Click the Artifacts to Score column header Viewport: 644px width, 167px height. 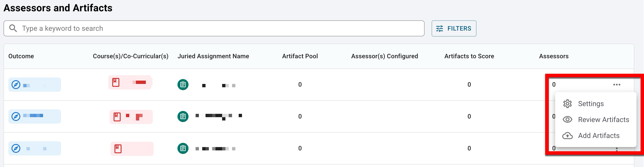coord(469,56)
